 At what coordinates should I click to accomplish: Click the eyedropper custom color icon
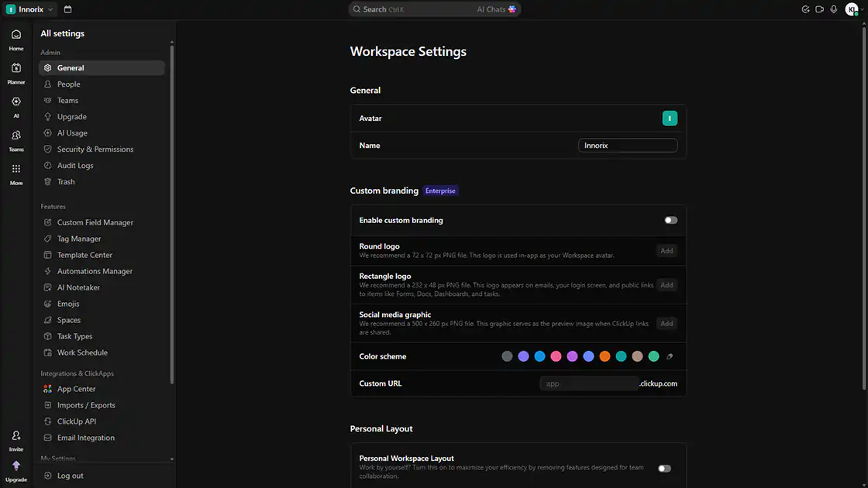670,357
